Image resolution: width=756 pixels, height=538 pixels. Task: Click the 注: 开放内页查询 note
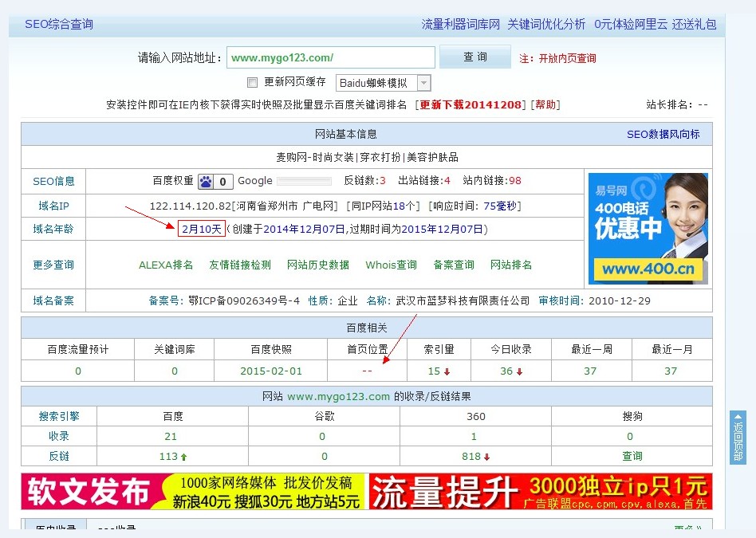pyautogui.click(x=558, y=58)
